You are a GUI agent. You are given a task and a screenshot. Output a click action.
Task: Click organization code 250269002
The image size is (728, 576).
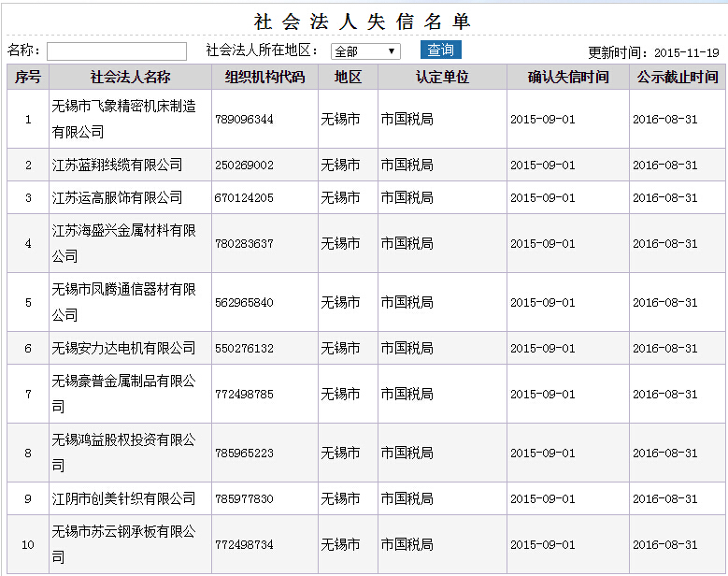pyautogui.click(x=244, y=166)
